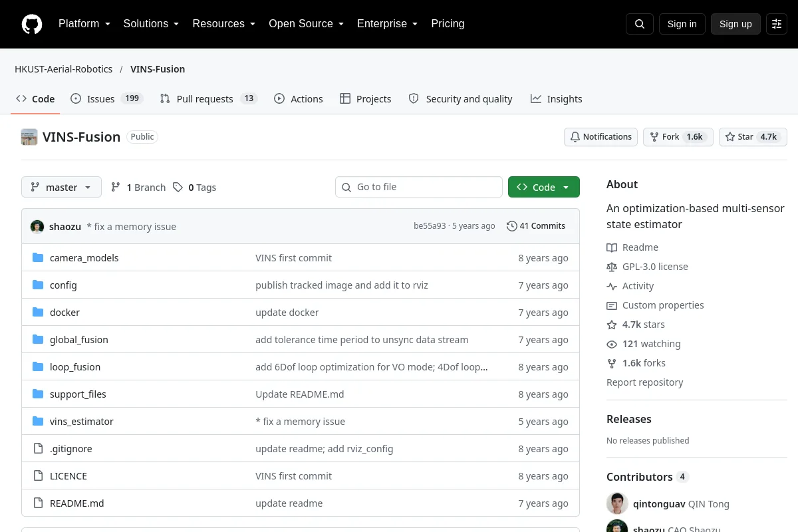Expand the Platform menu

pos(84,24)
